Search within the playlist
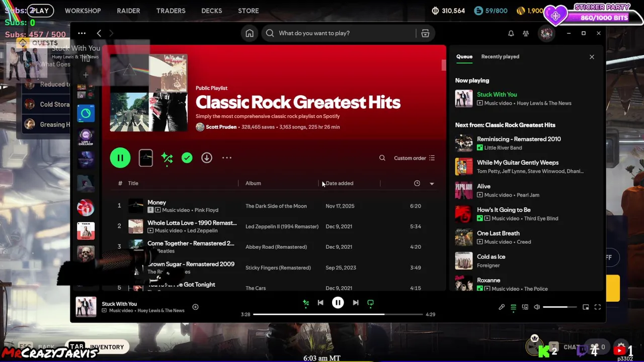 [382, 158]
